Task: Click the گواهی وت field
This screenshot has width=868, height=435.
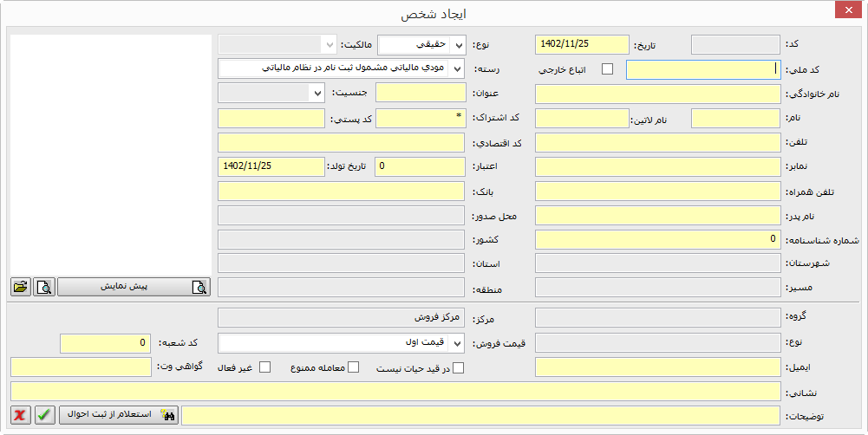Action: pos(81,367)
